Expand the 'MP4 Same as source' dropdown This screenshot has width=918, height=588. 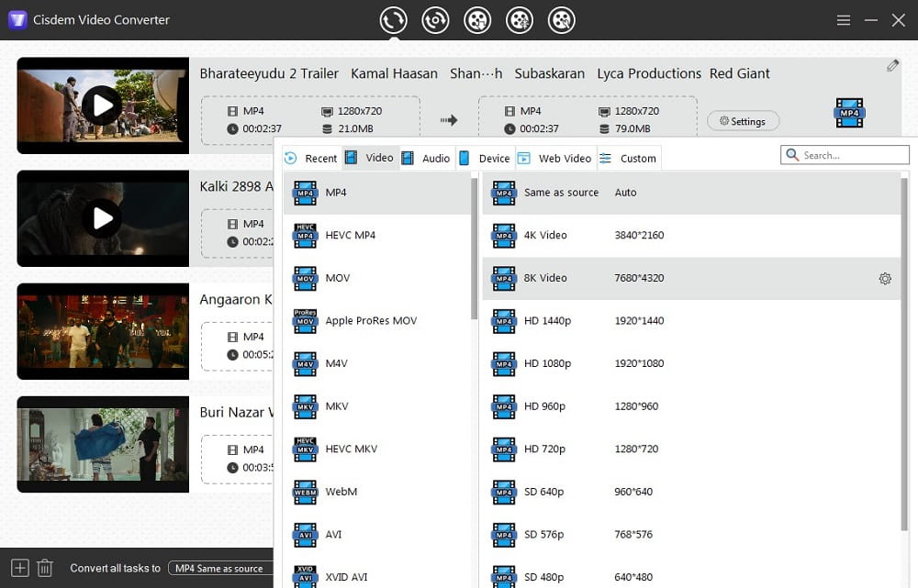221,569
